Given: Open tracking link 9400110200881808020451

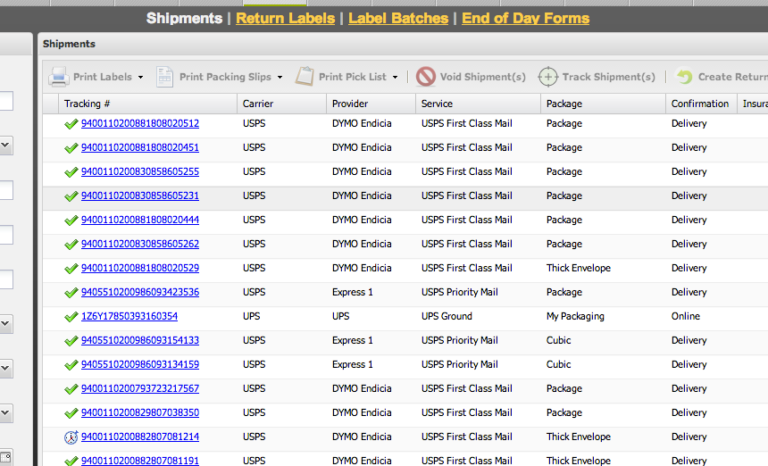Looking at the screenshot, I should [140, 147].
